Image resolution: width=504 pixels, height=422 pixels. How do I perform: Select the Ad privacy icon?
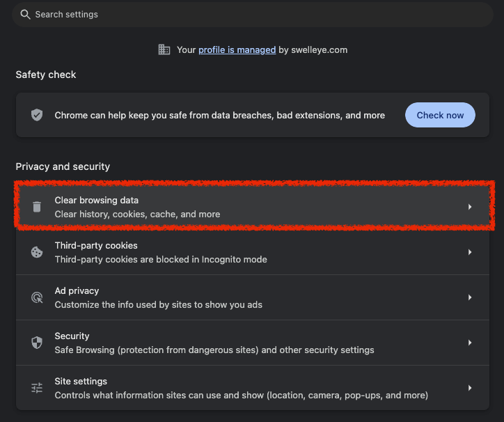[x=37, y=297]
